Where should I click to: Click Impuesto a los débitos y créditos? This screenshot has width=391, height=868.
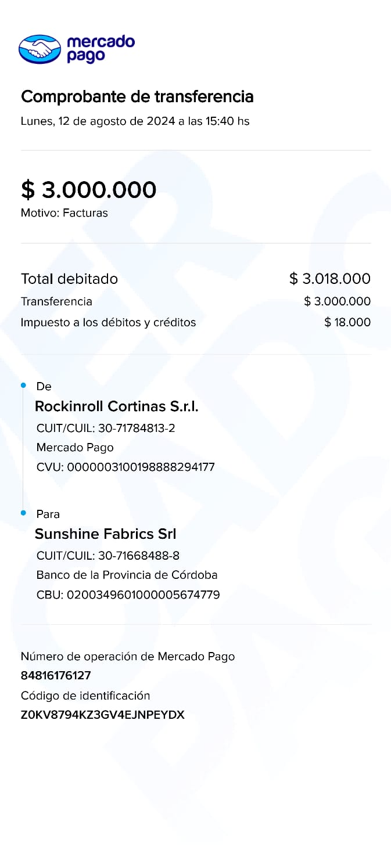[x=108, y=322]
